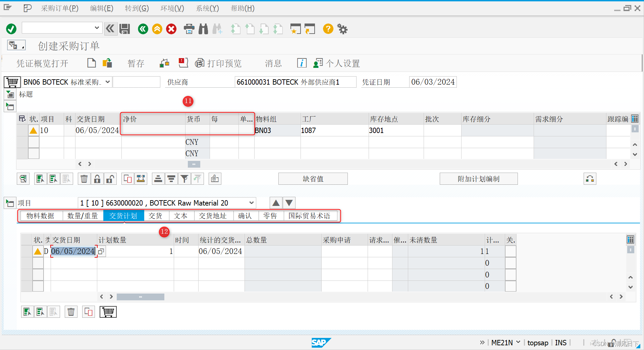Screen dimensions: 644x350
Task: Open the 编辑(E) menu
Action: [102, 8]
